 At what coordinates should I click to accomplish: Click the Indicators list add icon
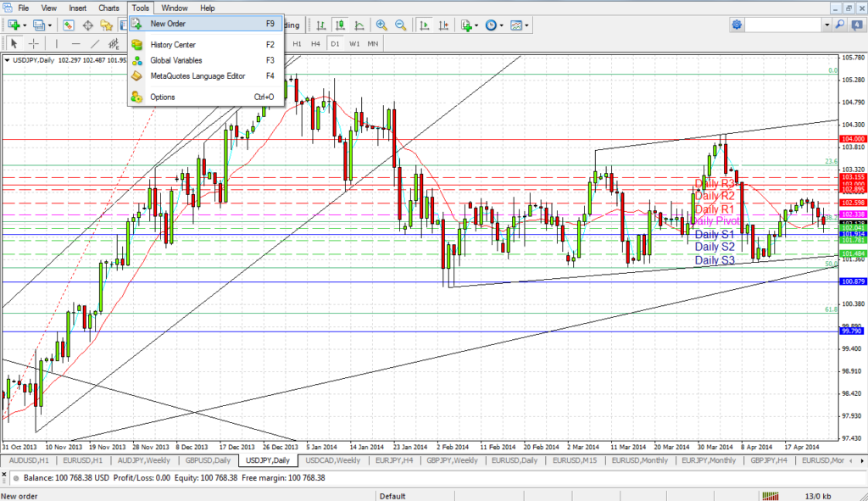pyautogui.click(x=467, y=25)
